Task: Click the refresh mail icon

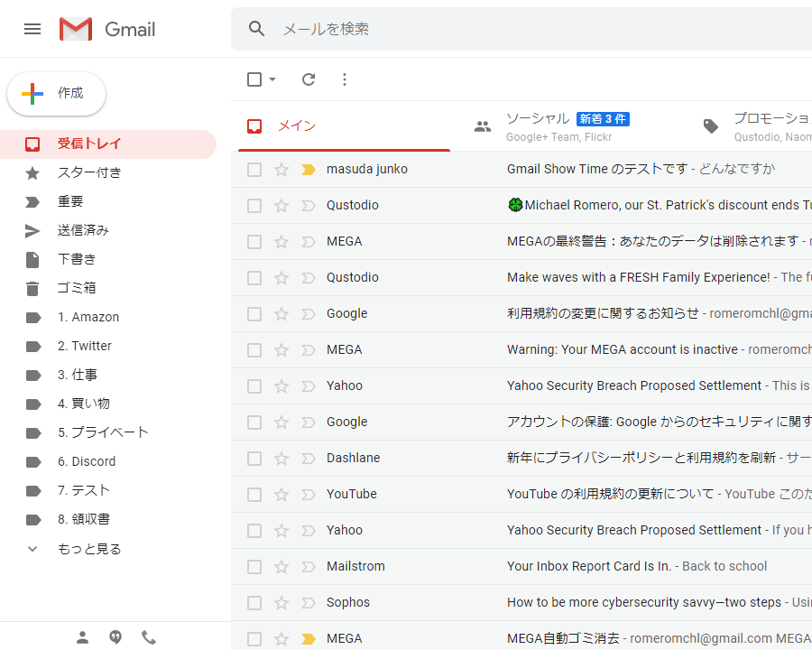Action: [309, 79]
